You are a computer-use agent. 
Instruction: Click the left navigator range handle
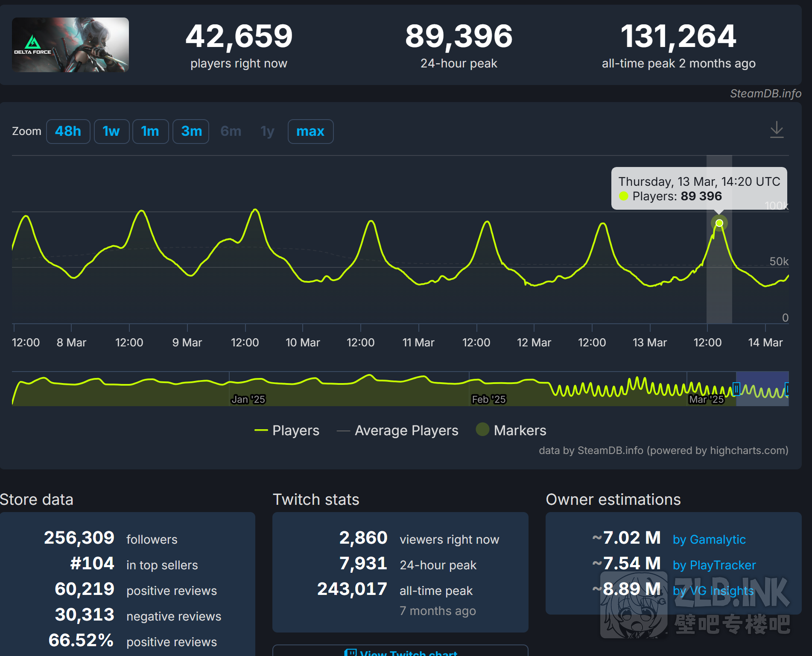coord(736,389)
